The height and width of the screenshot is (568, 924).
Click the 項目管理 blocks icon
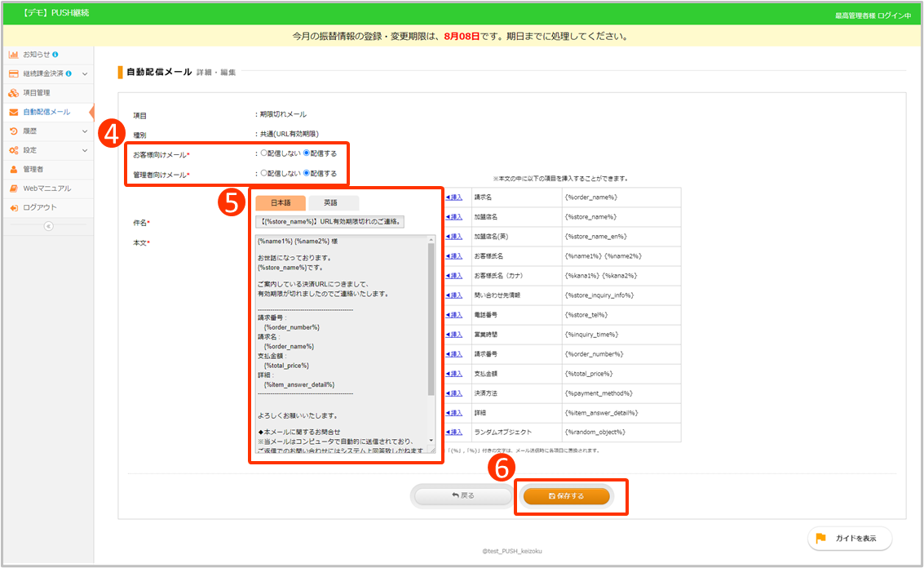pos(13,93)
